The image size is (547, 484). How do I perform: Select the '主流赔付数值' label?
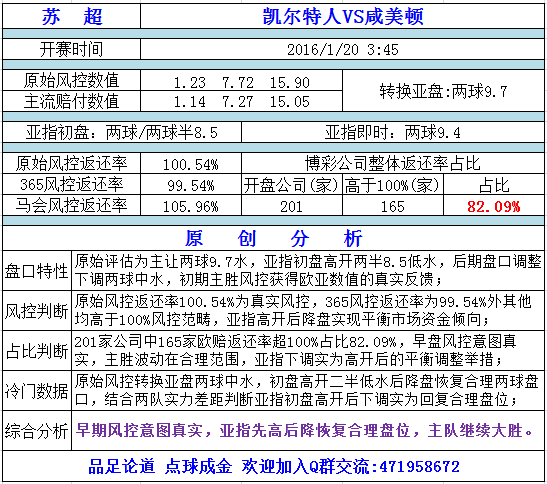click(x=72, y=102)
